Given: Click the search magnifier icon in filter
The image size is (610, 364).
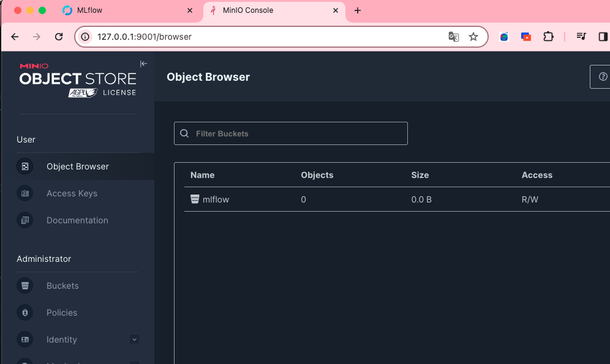Looking at the screenshot, I should click(x=184, y=133).
